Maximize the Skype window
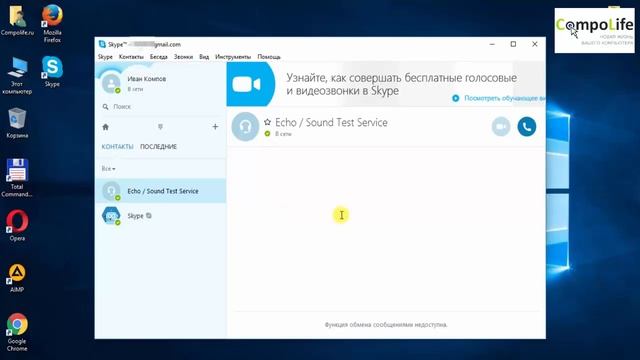The image size is (640, 360). (x=513, y=44)
